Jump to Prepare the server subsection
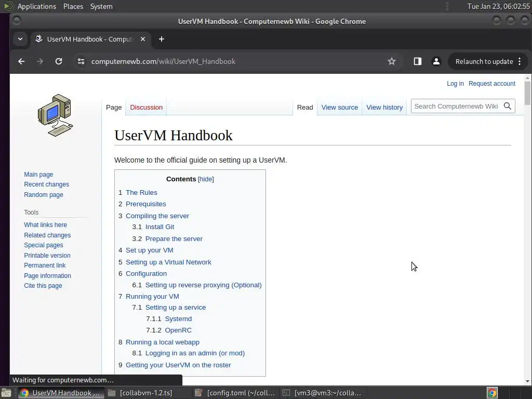Screen dimensions: 532x399 pos(174,238)
